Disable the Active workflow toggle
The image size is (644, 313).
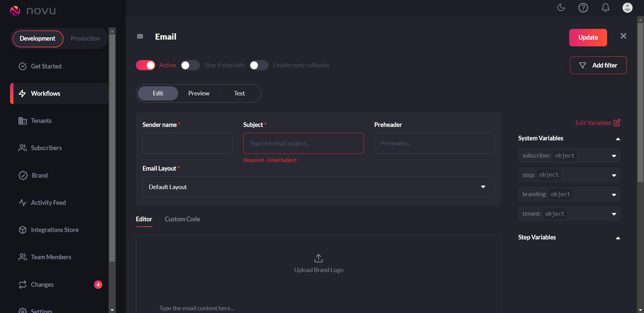[x=145, y=65]
